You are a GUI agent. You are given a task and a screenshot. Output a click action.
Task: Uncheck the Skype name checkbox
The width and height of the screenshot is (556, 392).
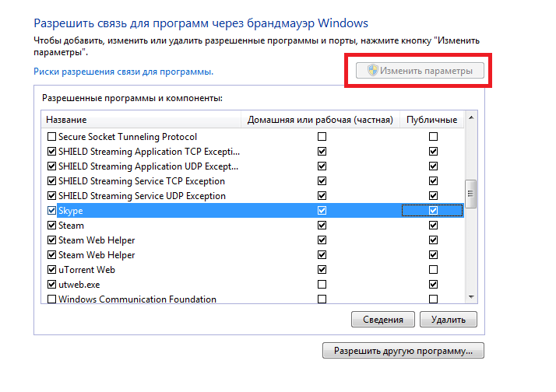51,210
